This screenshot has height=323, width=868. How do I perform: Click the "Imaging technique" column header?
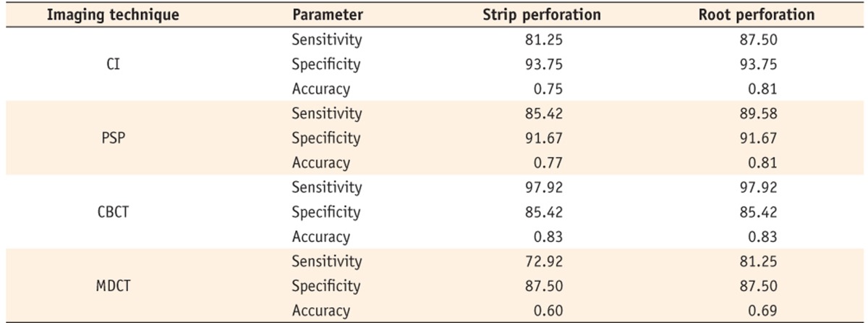112,14
